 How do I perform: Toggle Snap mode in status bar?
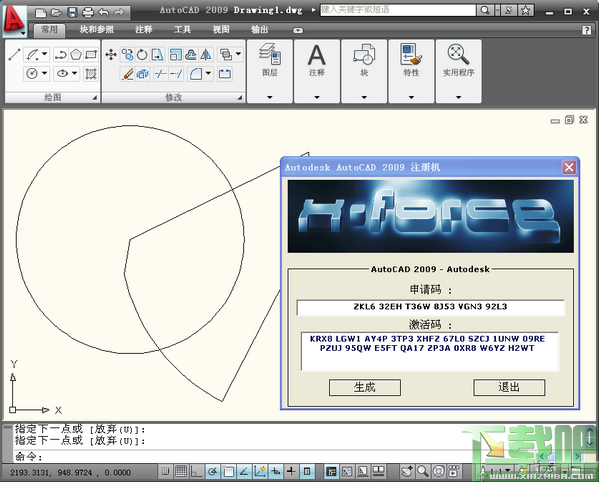pyautogui.click(x=165, y=472)
